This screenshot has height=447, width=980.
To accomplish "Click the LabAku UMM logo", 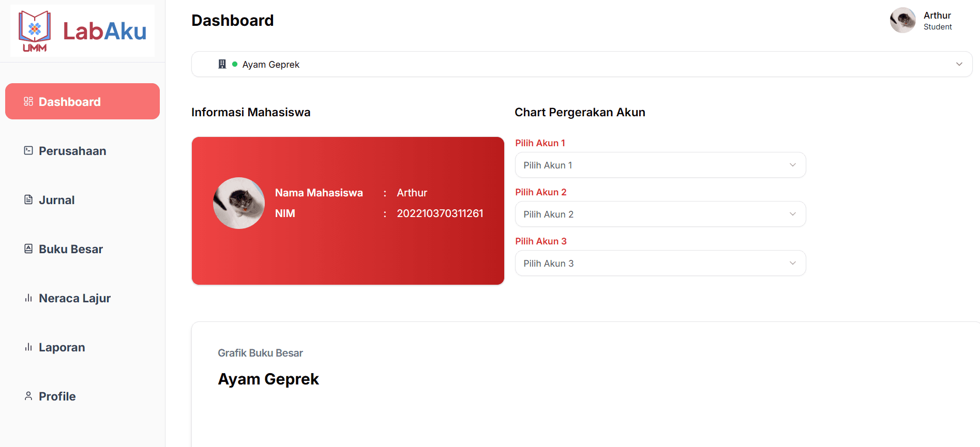I will point(83,31).
